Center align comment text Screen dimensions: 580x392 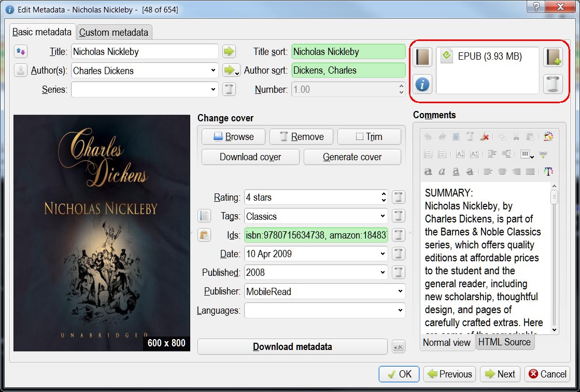pos(502,172)
